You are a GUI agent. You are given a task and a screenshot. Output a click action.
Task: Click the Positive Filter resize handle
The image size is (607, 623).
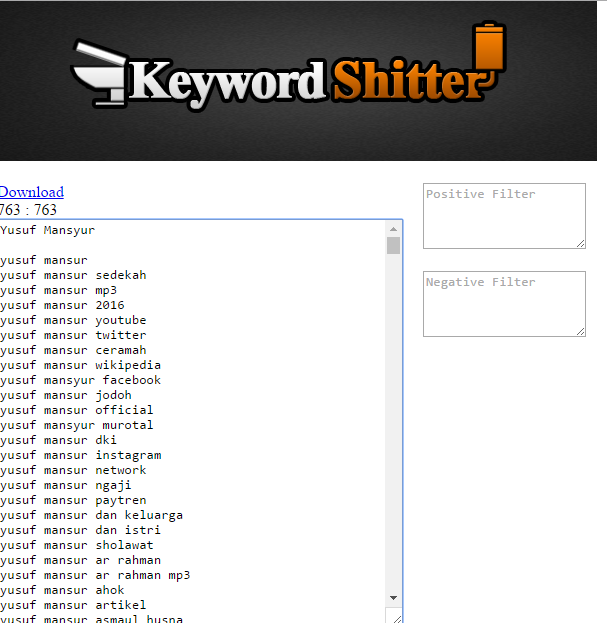(580, 244)
